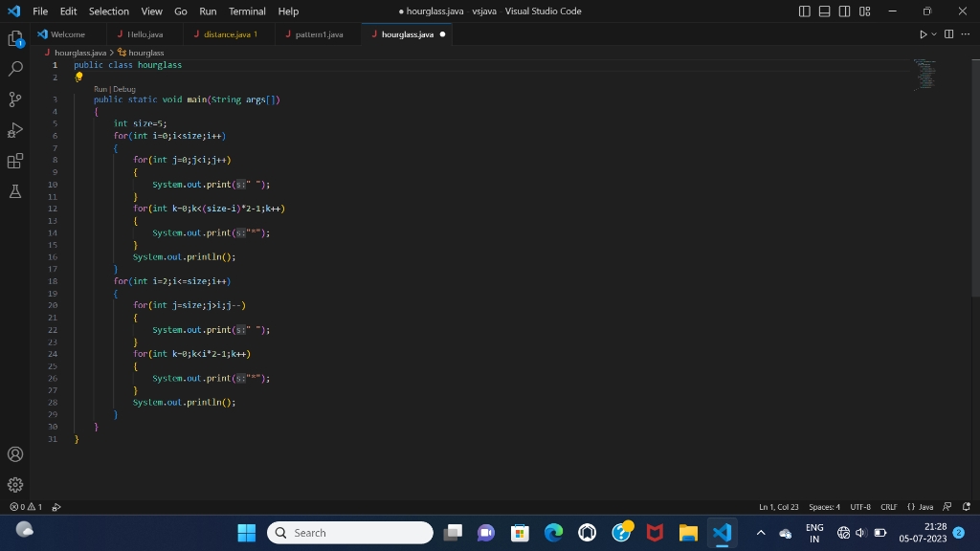
Task: Open Task View on the taskbar
Action: point(453,533)
